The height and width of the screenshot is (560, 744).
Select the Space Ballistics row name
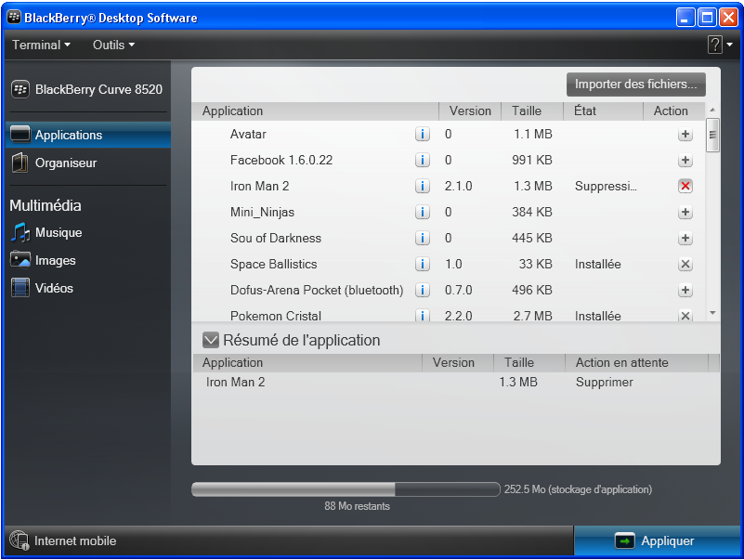pyautogui.click(x=273, y=264)
